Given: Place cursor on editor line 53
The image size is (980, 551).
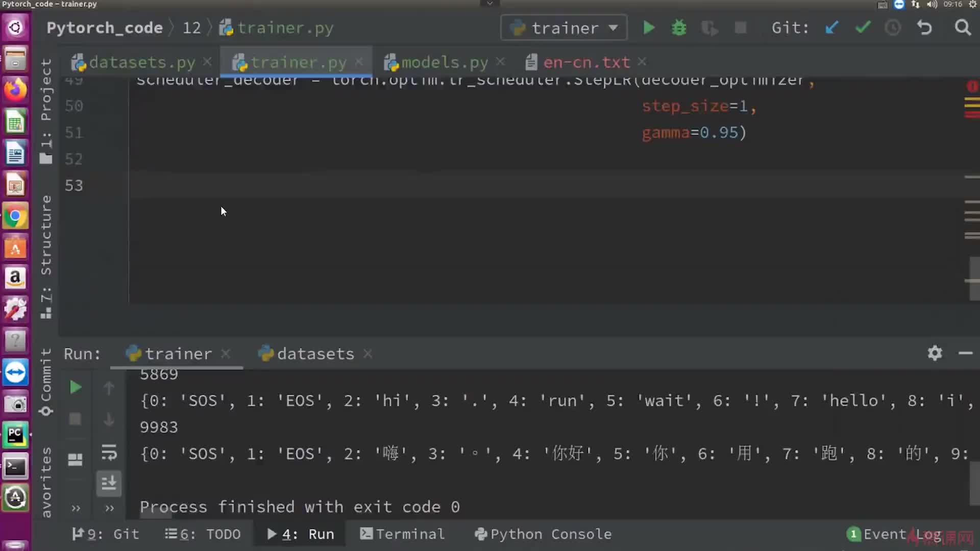Looking at the screenshot, I should tap(546, 185).
